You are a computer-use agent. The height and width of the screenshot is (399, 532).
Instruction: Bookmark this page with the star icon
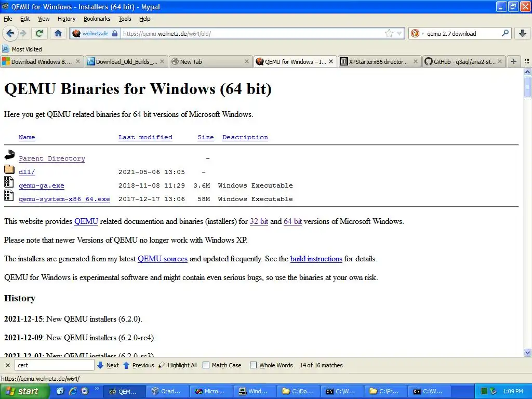pos(389,33)
